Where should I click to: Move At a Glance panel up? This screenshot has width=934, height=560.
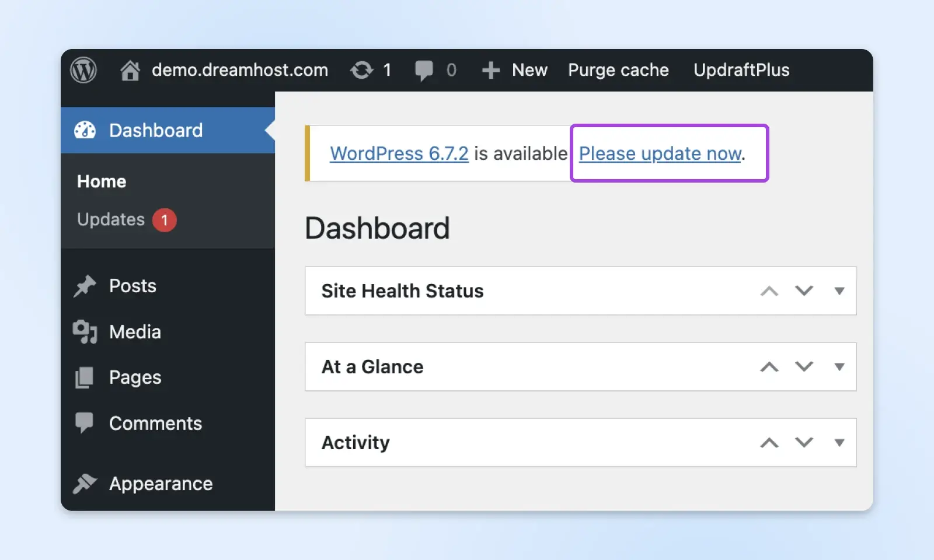769,367
